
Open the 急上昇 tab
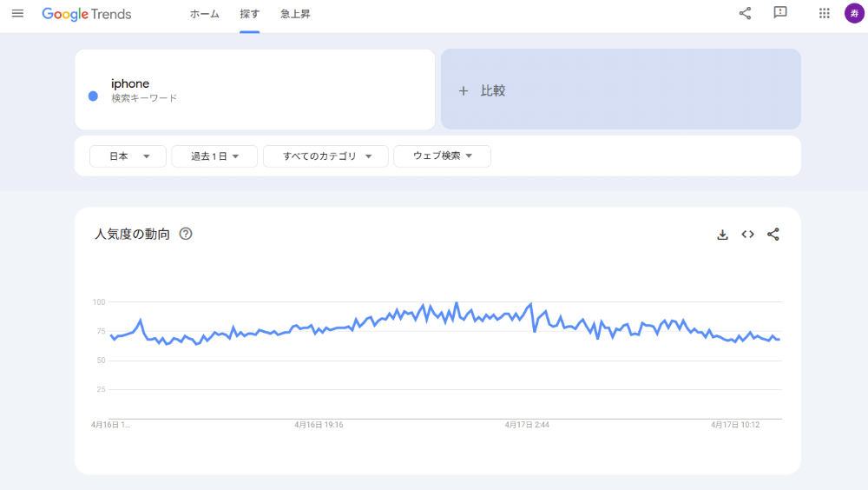coord(295,15)
